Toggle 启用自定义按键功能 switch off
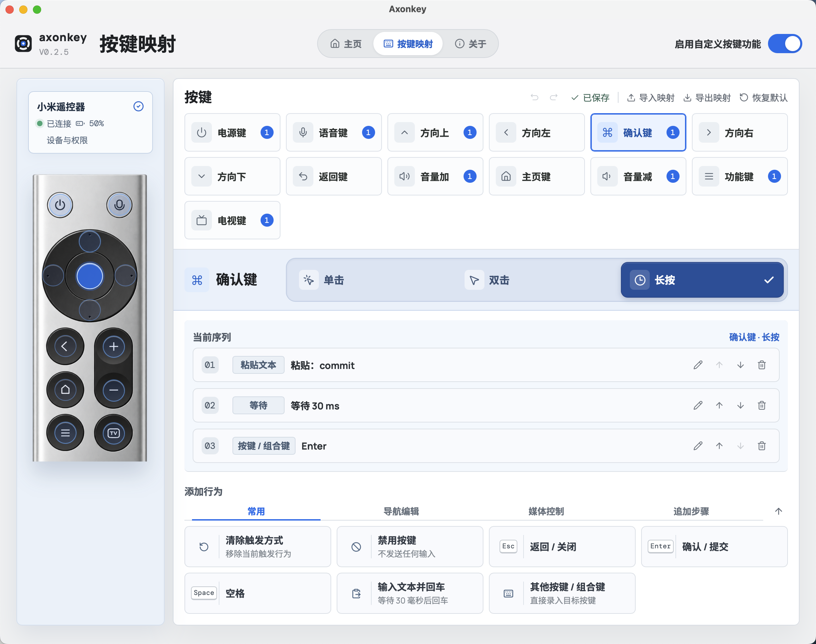Viewport: 816px width, 644px height. (785, 44)
